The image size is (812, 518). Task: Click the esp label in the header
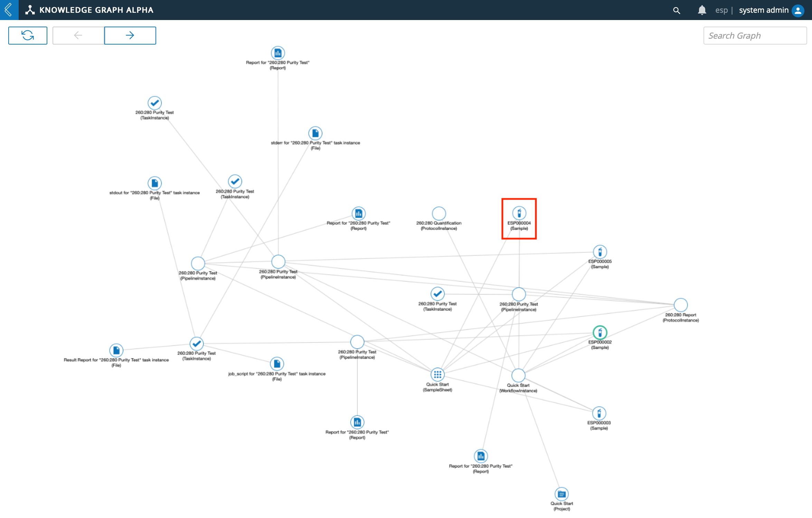(x=721, y=10)
